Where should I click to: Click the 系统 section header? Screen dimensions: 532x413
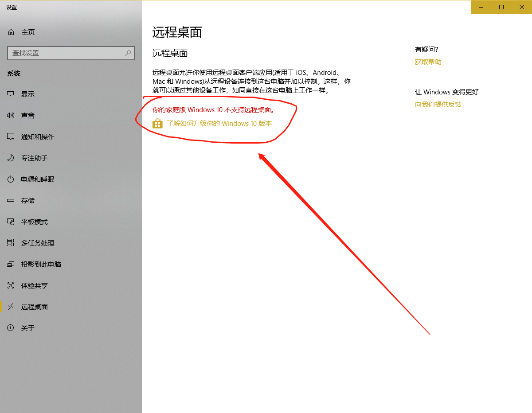tap(14, 74)
